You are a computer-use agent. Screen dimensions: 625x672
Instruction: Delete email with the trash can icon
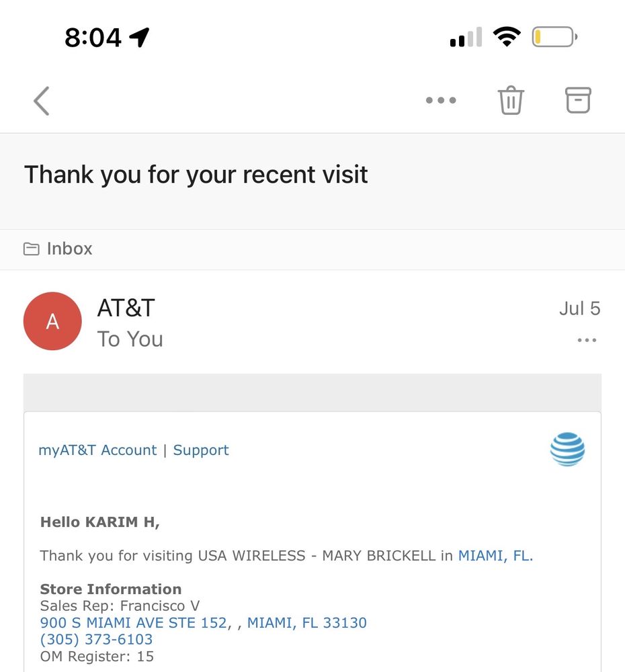point(511,100)
